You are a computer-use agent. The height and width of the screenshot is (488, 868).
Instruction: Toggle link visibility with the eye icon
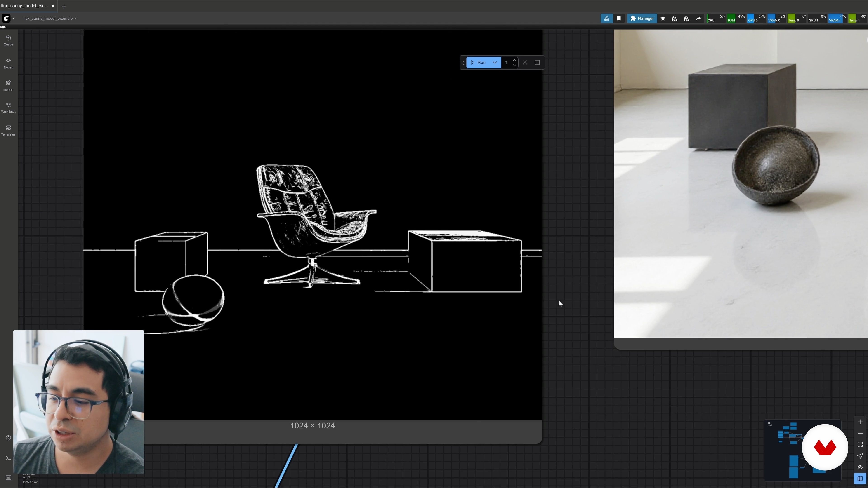pos(860,467)
